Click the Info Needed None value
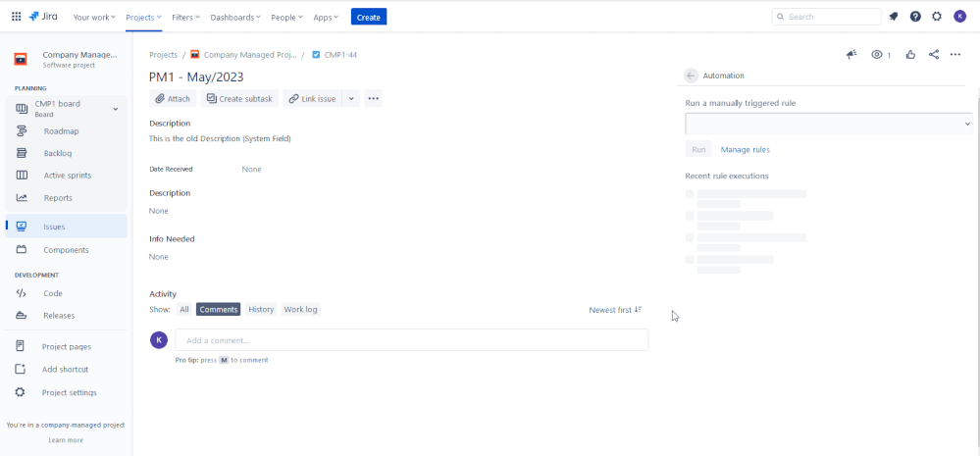Viewport: 980px width, 456px height. [x=159, y=257]
